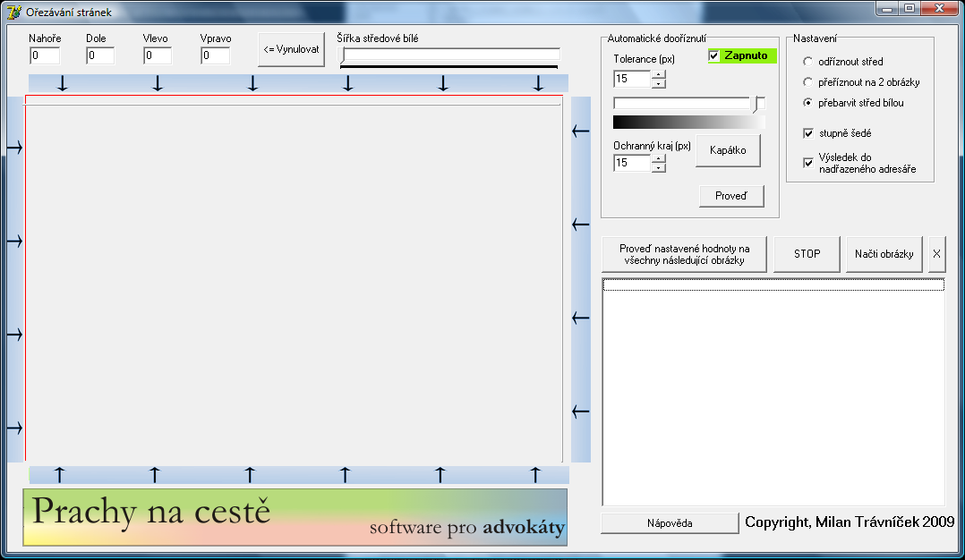Click the topmost left-pointing arrow on the right crop bar
The image size is (965, 560).
click(x=580, y=131)
